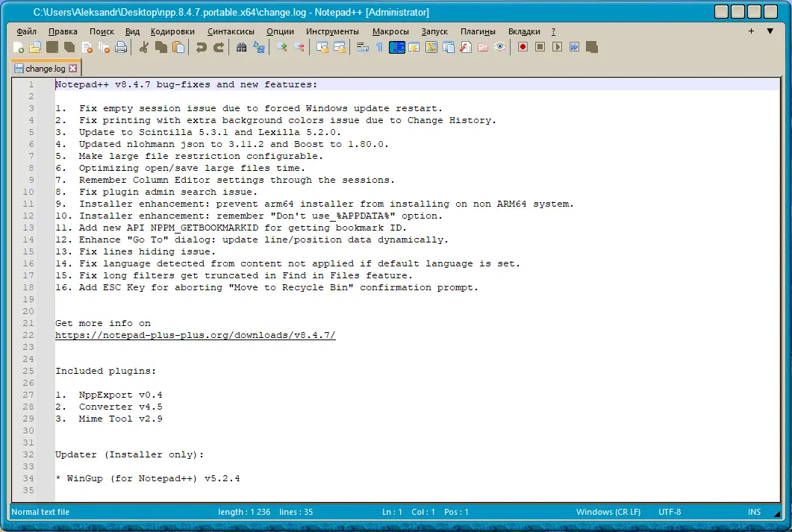Open the Вкладки menu
The image size is (792, 532).
click(524, 31)
